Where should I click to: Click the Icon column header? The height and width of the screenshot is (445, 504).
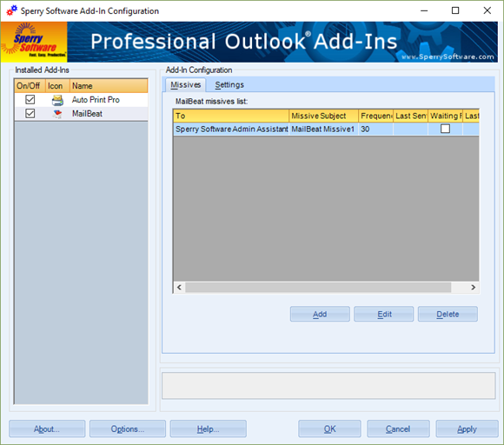point(57,86)
